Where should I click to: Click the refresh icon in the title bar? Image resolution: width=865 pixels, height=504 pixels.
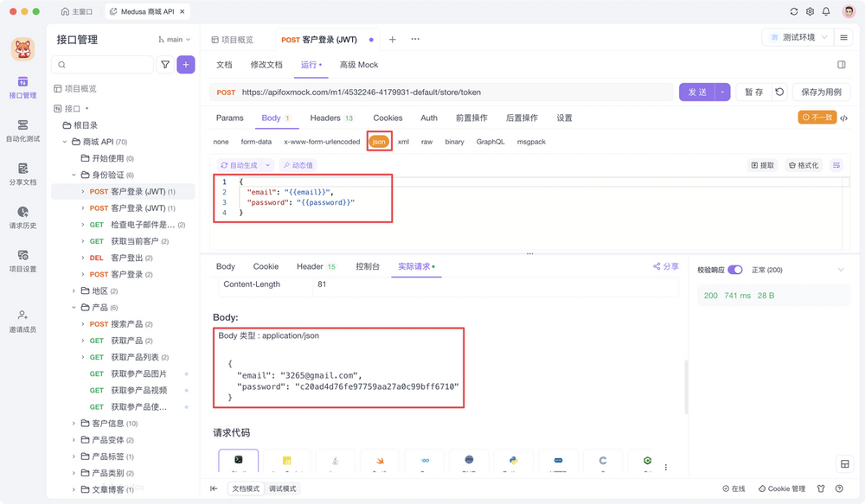794,12
